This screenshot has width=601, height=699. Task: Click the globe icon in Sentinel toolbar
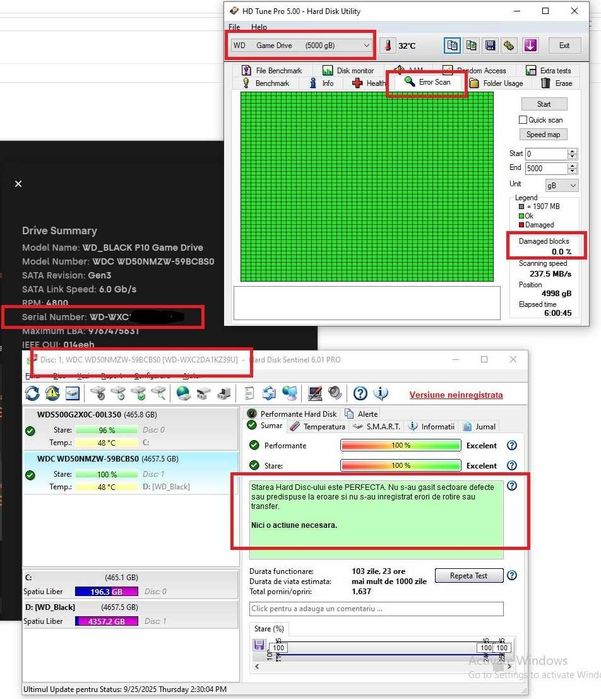(x=183, y=393)
